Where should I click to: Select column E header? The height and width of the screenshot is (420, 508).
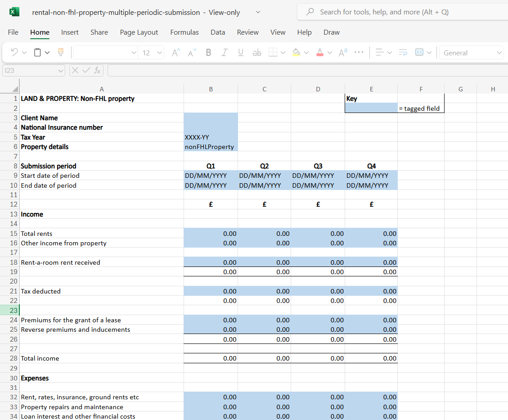click(x=371, y=89)
